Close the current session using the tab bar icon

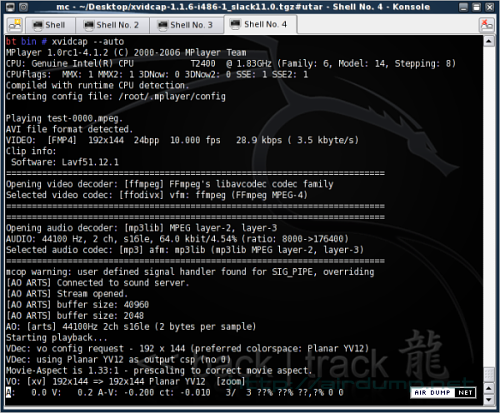click(x=486, y=25)
